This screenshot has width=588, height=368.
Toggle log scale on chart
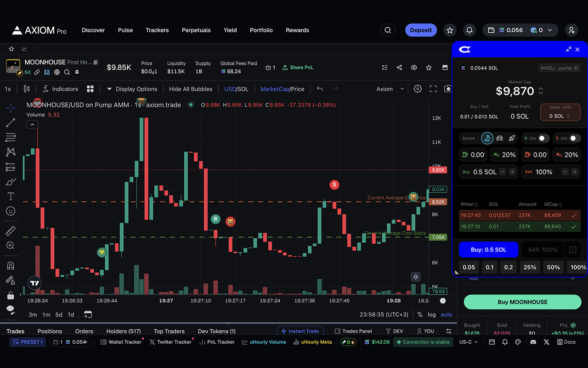[432, 315]
